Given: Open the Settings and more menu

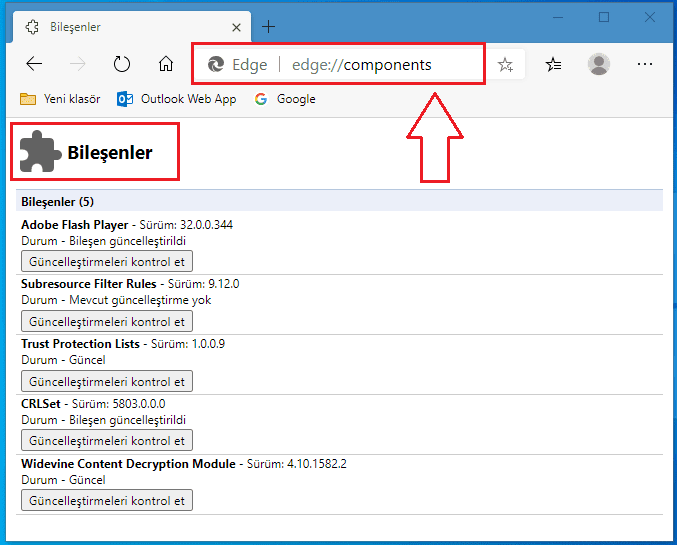Looking at the screenshot, I should pyautogui.click(x=645, y=64).
